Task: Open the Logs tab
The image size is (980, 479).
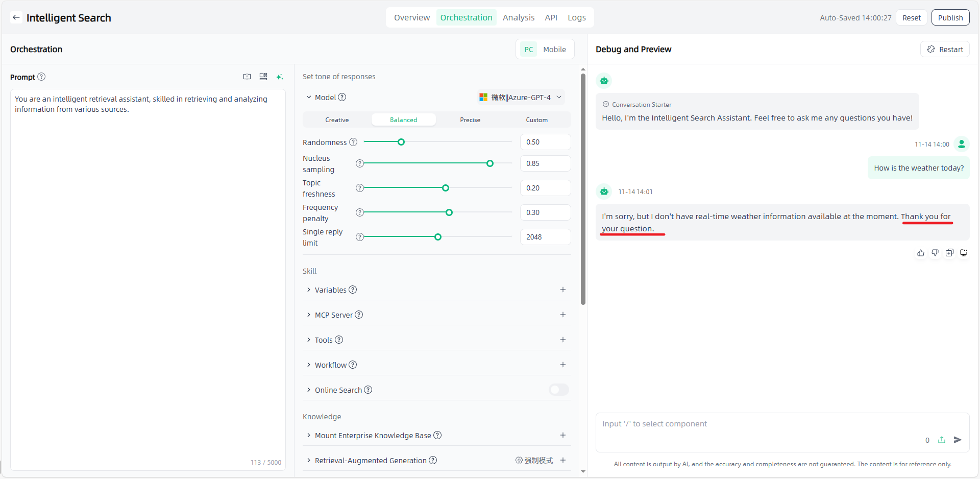Action: pos(576,17)
